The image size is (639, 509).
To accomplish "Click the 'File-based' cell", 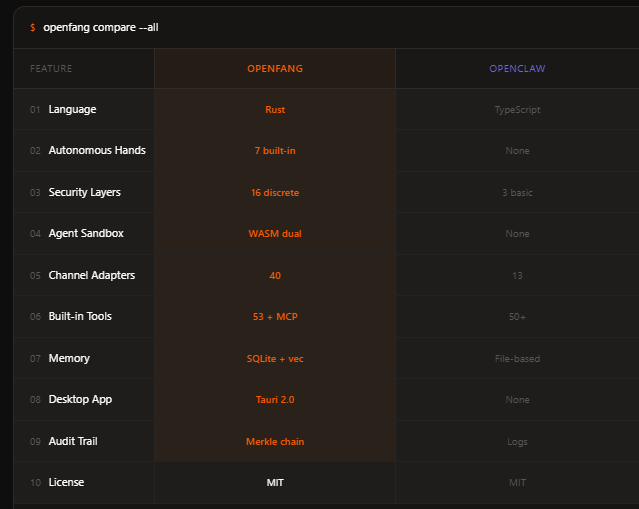I will pyautogui.click(x=518, y=359).
